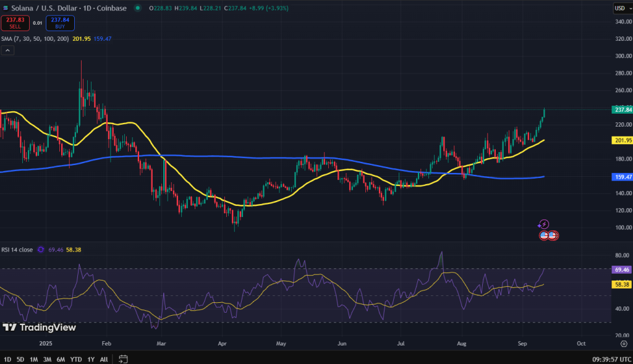Click the 237.84 current price label
The width and height of the screenshot is (633, 364).
coord(621,109)
